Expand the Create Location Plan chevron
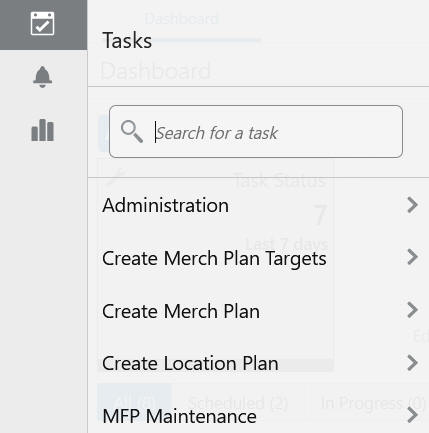Viewport: 429px width, 433px height. click(412, 363)
